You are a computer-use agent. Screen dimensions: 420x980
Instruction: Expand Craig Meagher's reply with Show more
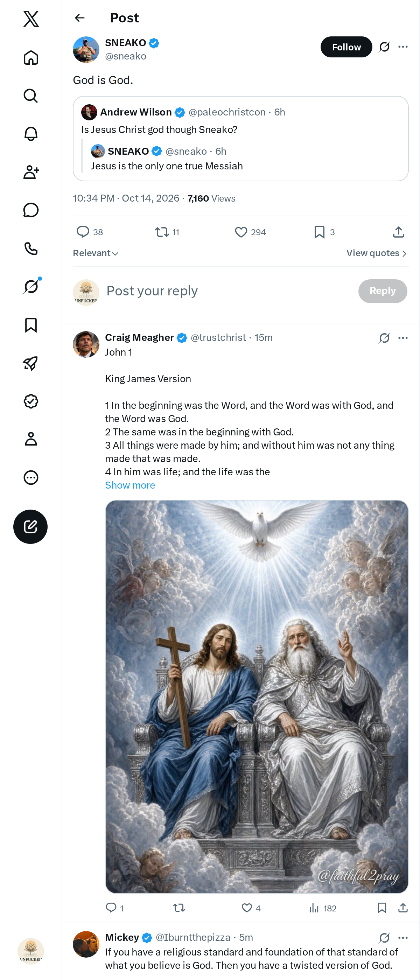click(x=130, y=485)
